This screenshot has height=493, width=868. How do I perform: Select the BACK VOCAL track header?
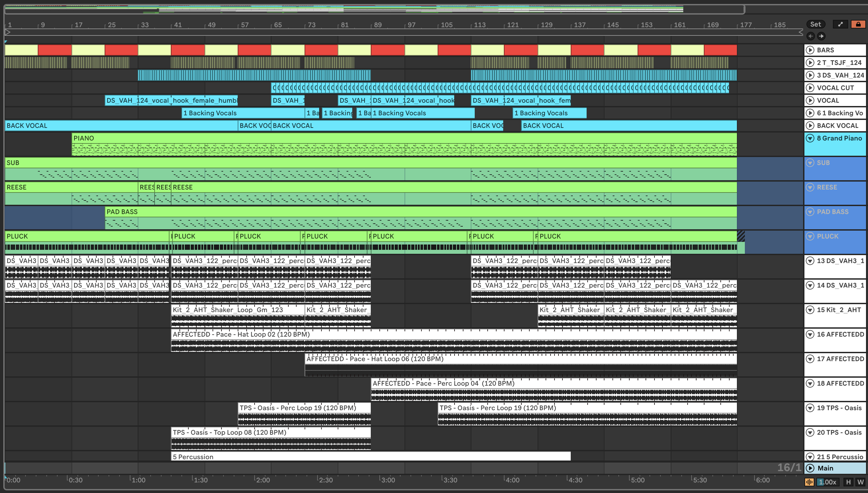(x=837, y=126)
